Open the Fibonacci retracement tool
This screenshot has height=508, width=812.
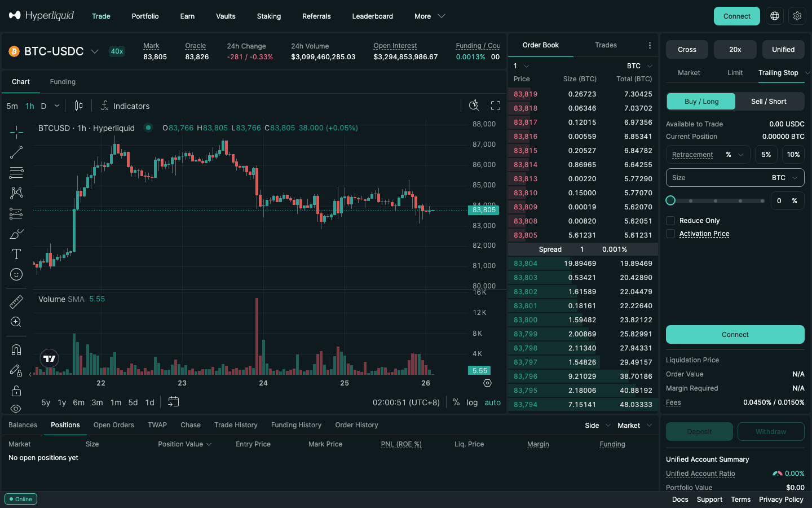click(16, 173)
